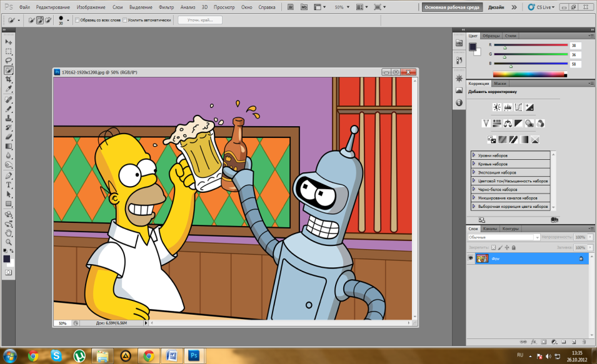Add an Exposure adjustment

click(529, 107)
